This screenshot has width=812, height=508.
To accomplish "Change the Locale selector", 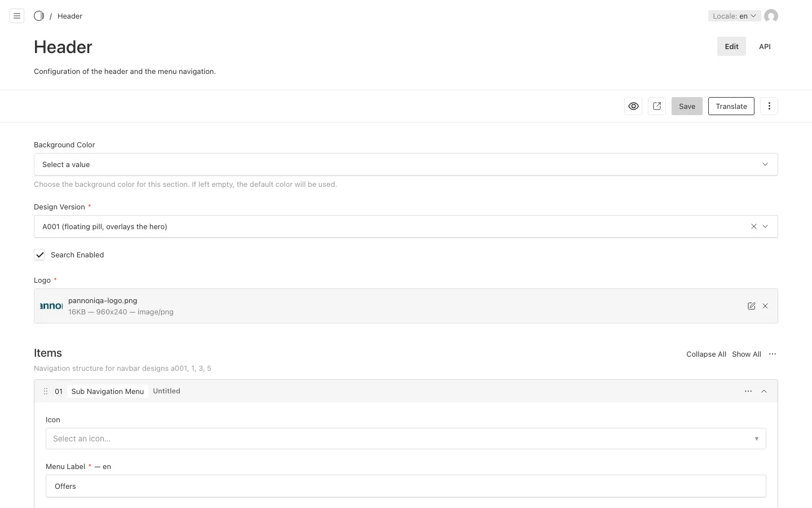I will [x=734, y=16].
